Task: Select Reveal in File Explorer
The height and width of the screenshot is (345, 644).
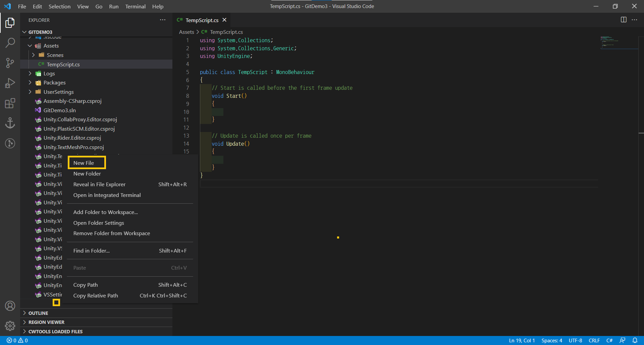Action: pos(130,184)
